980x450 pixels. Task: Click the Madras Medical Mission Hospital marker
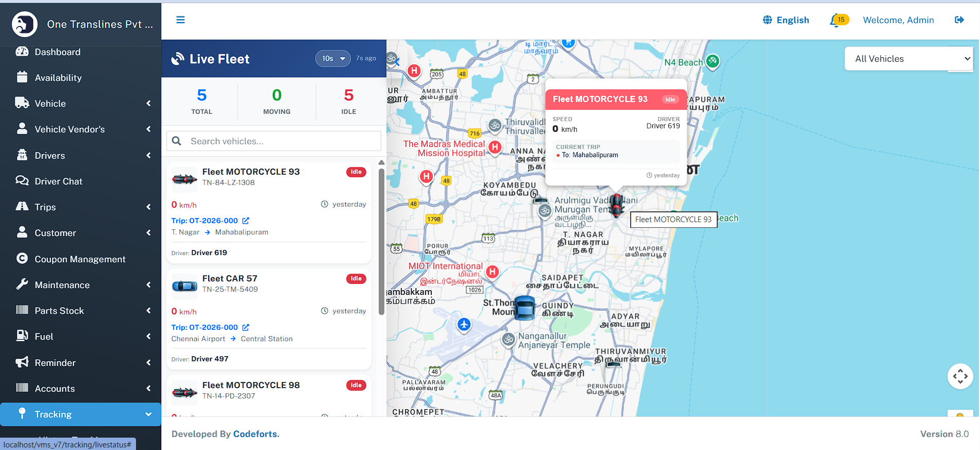tap(495, 147)
